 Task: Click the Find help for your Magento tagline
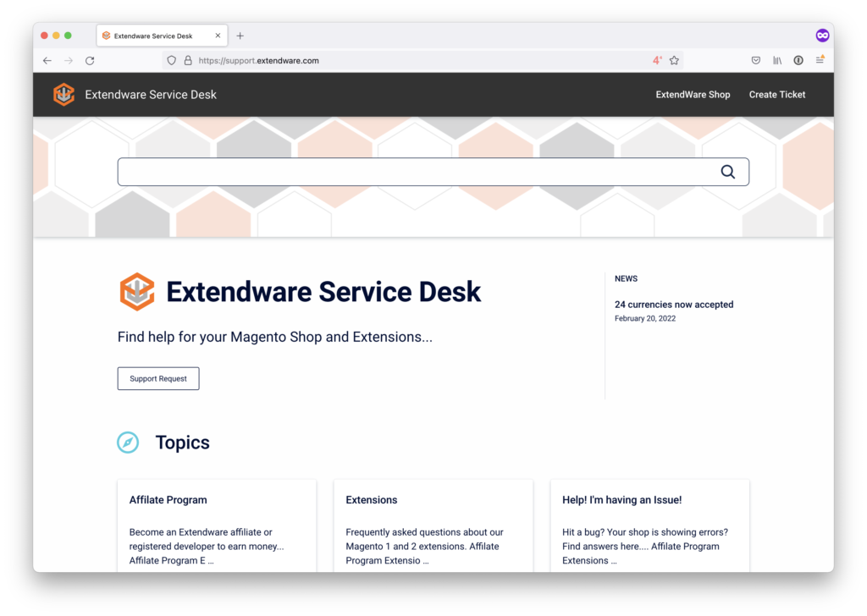click(275, 337)
